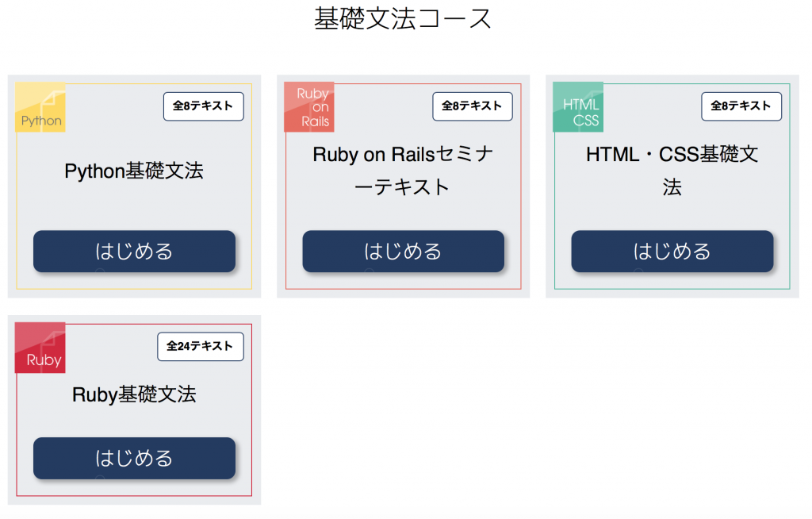Select the Python基礎文法 title text
This screenshot has width=812, height=519.
[134, 171]
